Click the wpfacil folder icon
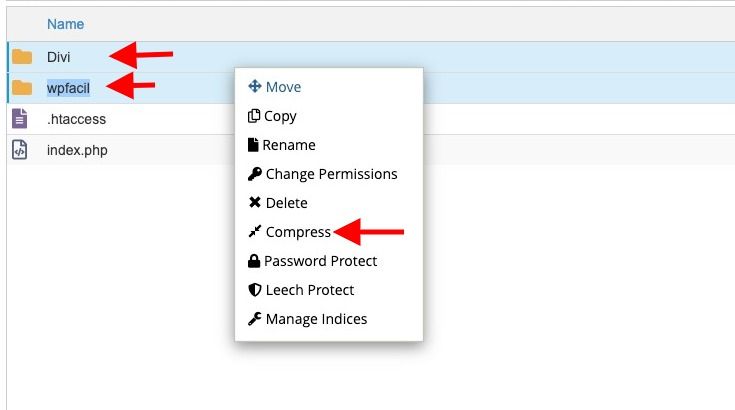Image resolution: width=735 pixels, height=410 pixels. tap(22, 88)
